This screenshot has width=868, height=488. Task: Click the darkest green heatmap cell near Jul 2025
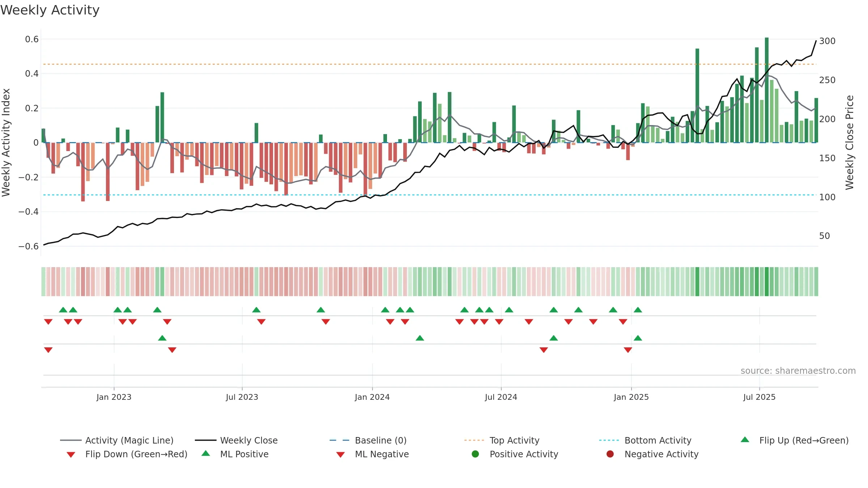point(767,282)
